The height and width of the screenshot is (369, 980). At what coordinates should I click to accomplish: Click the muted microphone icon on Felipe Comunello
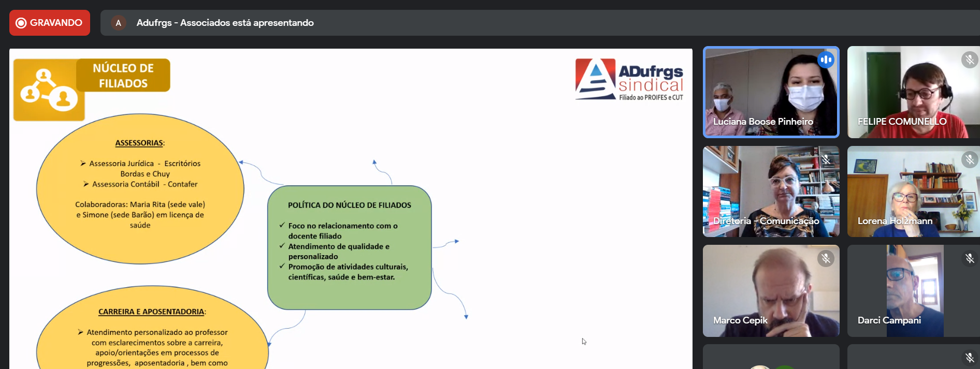click(969, 60)
